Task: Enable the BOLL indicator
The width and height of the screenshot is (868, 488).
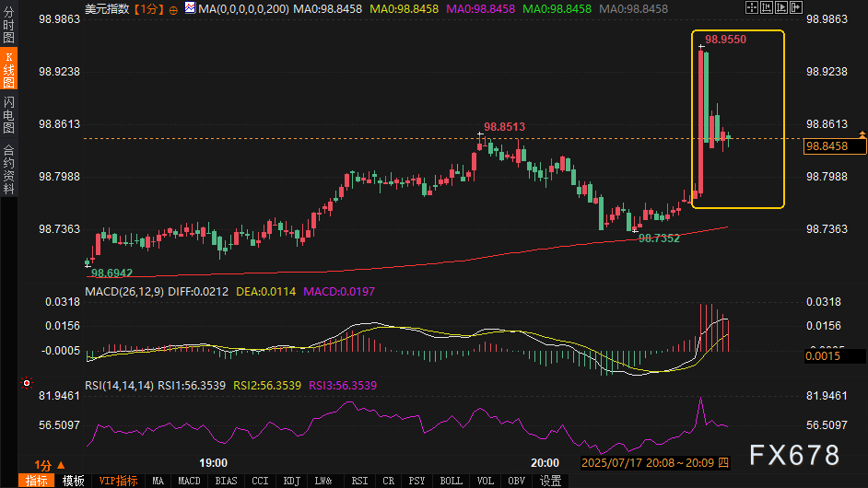Action: pyautogui.click(x=451, y=481)
